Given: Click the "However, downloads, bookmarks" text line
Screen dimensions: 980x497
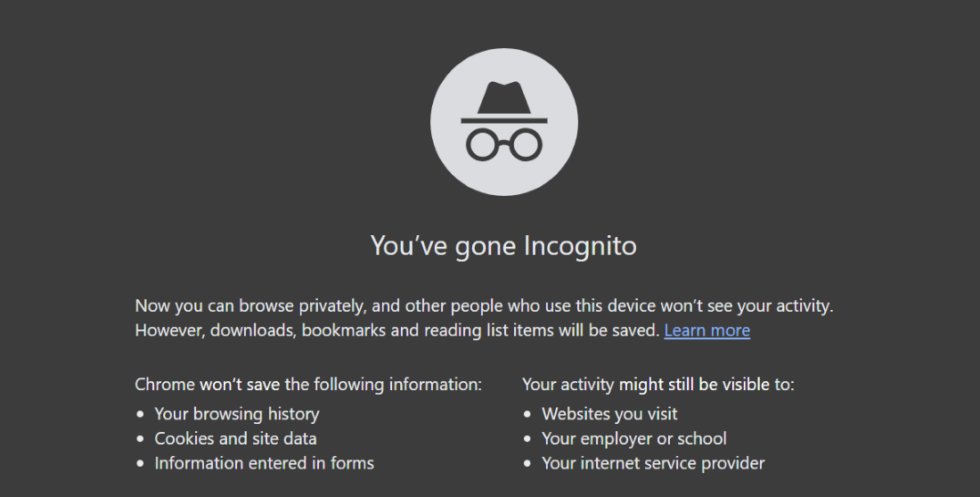Looking at the screenshot, I should [397, 330].
